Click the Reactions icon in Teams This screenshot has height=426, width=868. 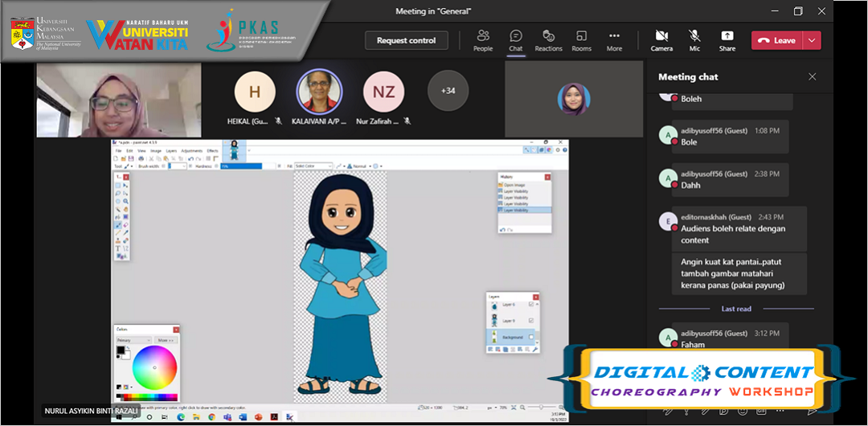[x=548, y=40]
